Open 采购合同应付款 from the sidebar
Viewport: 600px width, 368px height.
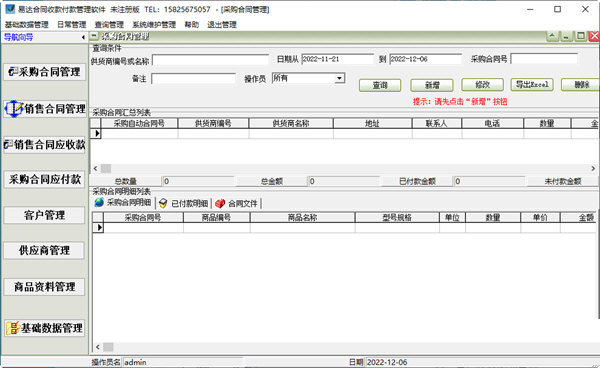tap(44, 179)
